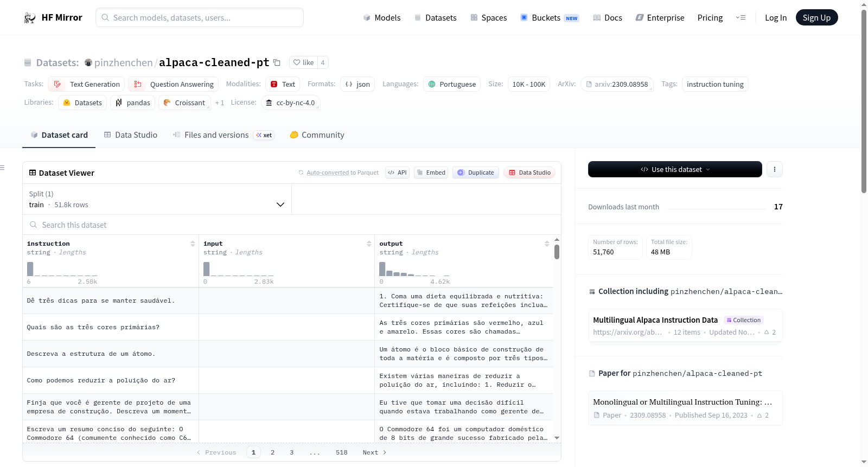The image size is (868, 467).
Task: Open Docs in the top navigation
Action: pos(608,18)
